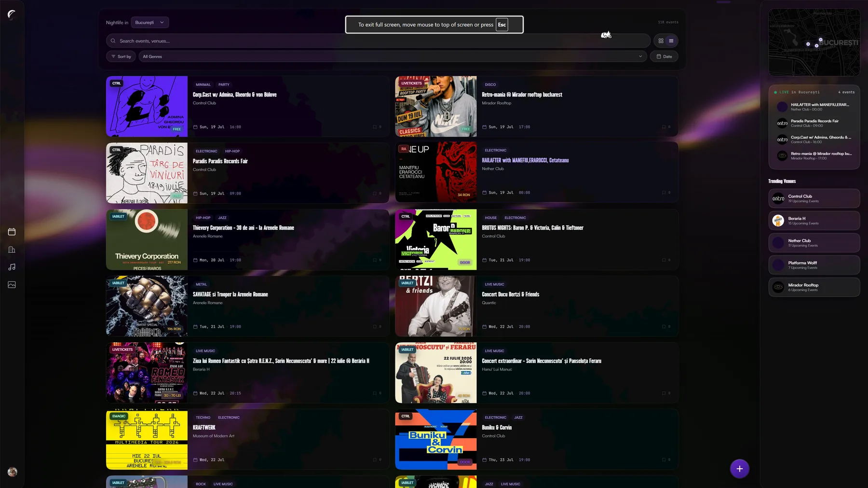This screenshot has height=488, width=868.
Task: Open live event HAILAFTER with MANEFIU,ERAR...
Action: [814, 107]
